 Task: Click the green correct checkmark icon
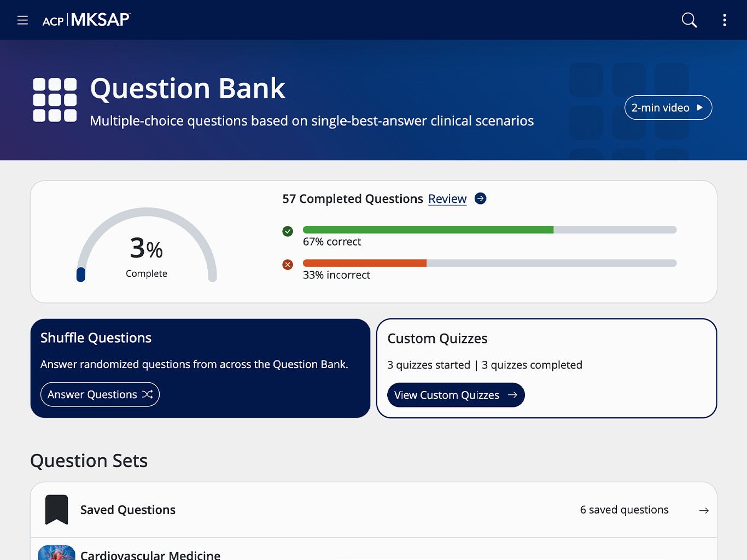(x=288, y=231)
